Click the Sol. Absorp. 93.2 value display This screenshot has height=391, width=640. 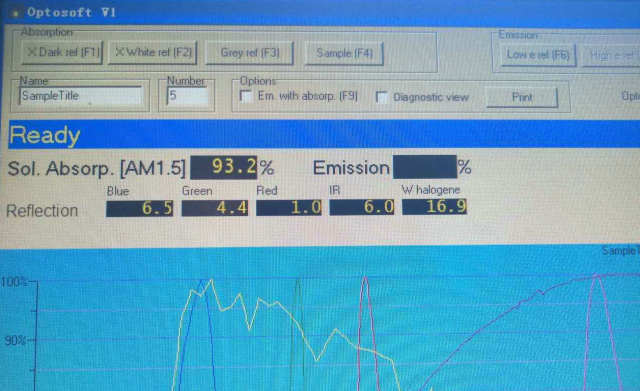tap(224, 167)
